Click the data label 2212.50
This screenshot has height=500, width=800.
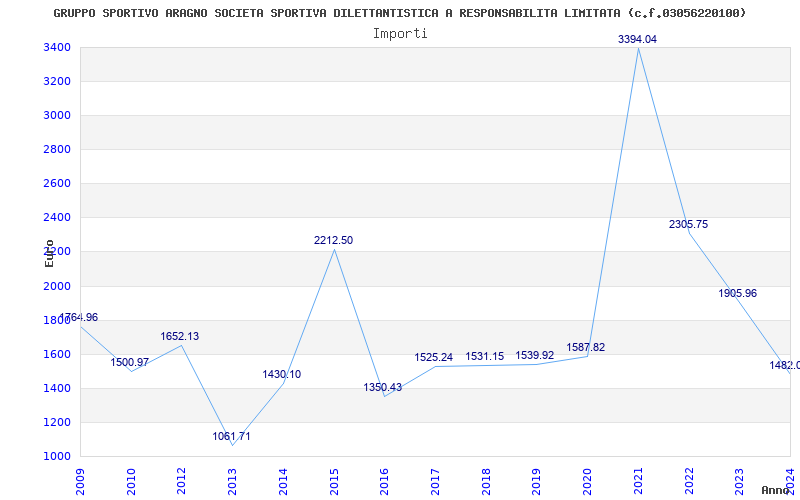click(333, 240)
